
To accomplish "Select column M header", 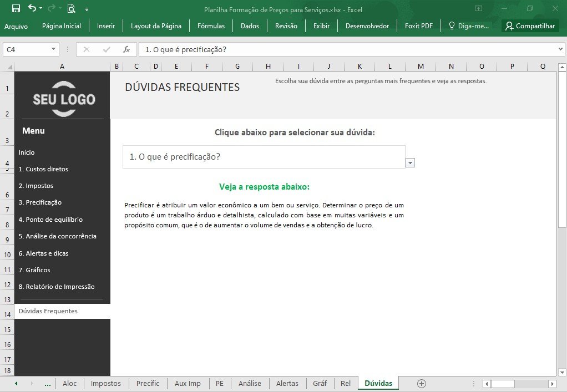I will pos(421,67).
